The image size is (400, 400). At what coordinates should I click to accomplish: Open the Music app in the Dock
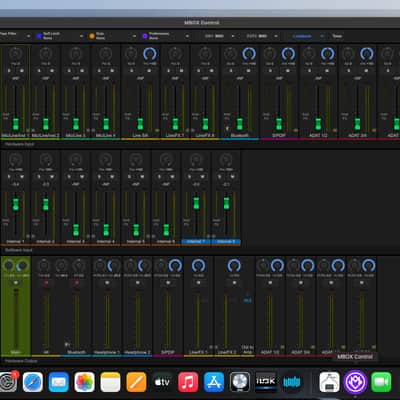click(188, 382)
